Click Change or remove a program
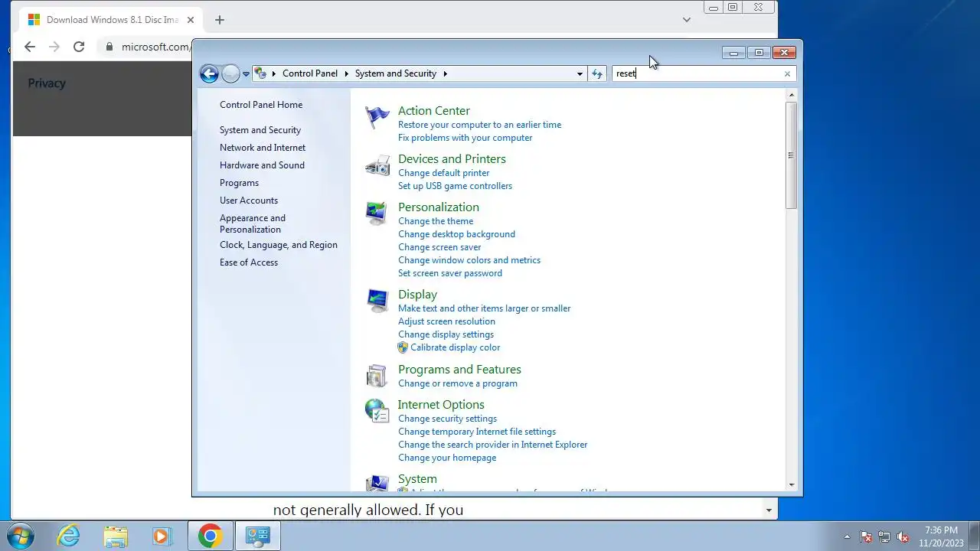 coord(457,383)
